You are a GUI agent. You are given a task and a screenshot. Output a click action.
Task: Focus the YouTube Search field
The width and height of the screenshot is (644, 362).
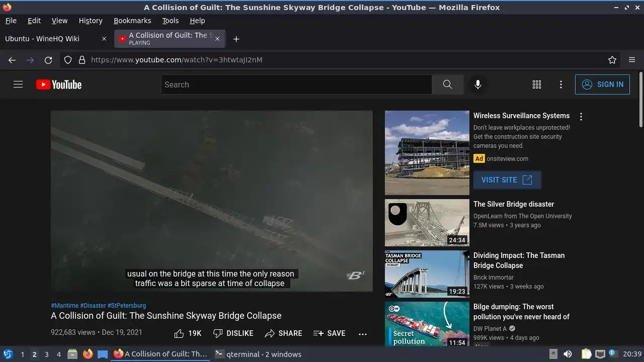[296, 84]
